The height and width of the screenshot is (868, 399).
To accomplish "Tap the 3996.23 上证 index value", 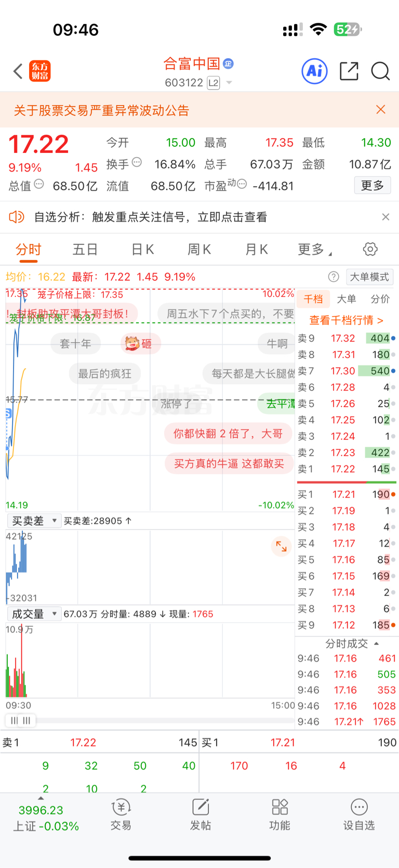I will click(41, 810).
